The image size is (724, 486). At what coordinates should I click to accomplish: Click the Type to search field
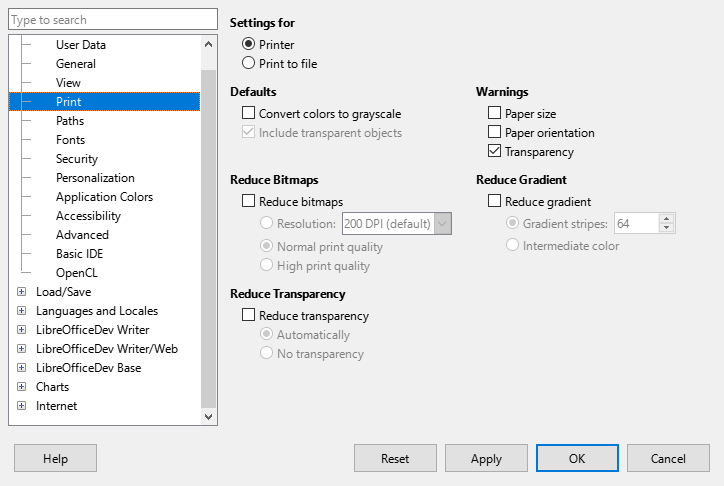pyautogui.click(x=113, y=20)
